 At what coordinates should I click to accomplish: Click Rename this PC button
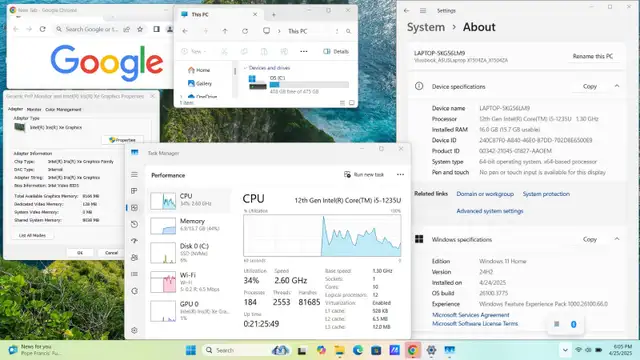coord(593,56)
